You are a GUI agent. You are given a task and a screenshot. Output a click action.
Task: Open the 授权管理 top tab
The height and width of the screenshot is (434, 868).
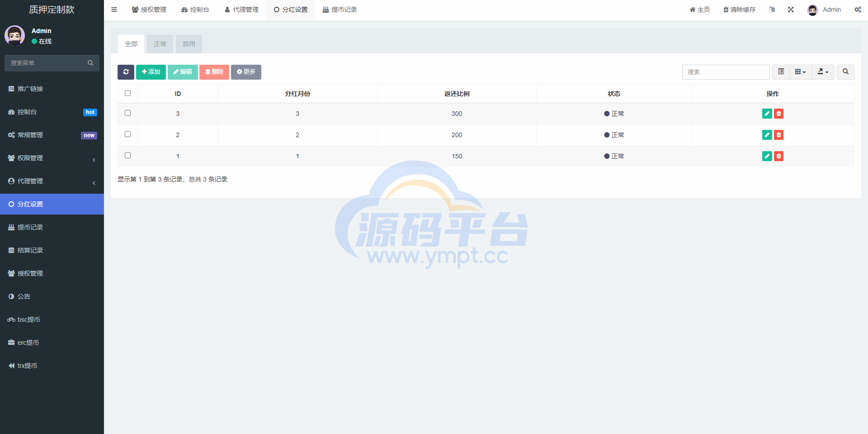point(149,10)
